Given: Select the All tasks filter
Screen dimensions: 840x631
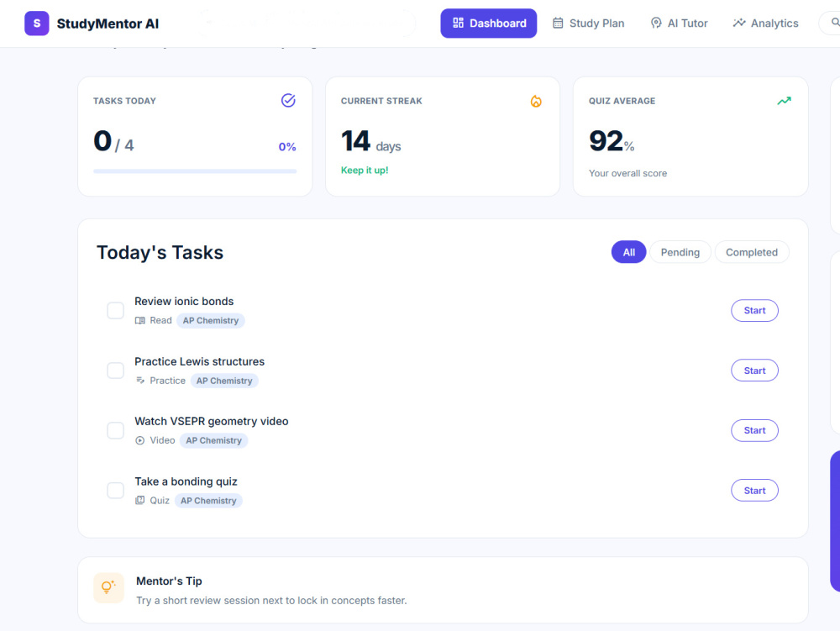Looking at the screenshot, I should tap(628, 252).
